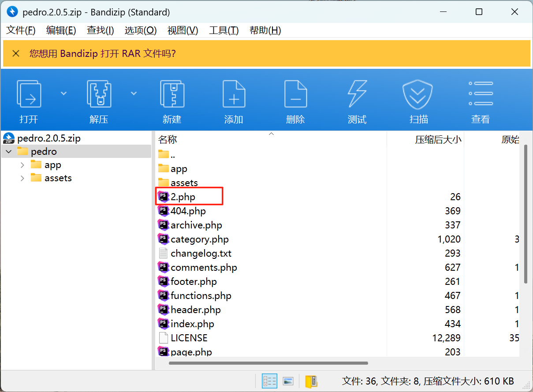Click the vertical scrollbar of file list

[x=525, y=214]
